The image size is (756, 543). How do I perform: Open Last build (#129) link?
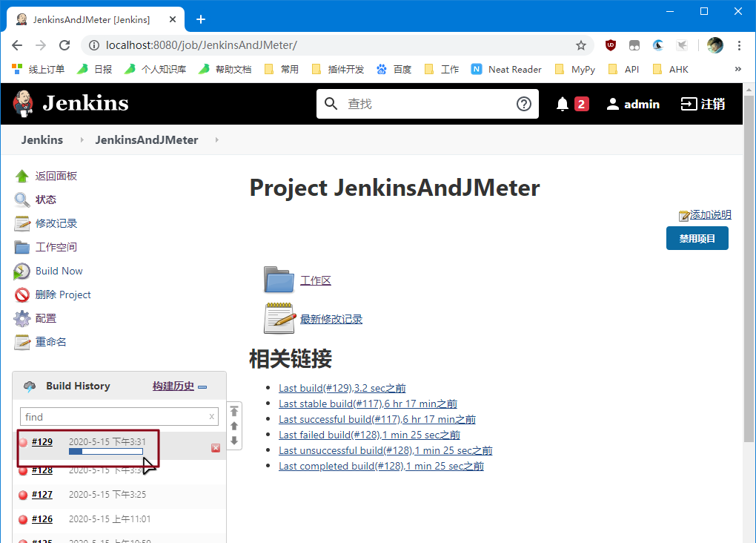pos(342,388)
